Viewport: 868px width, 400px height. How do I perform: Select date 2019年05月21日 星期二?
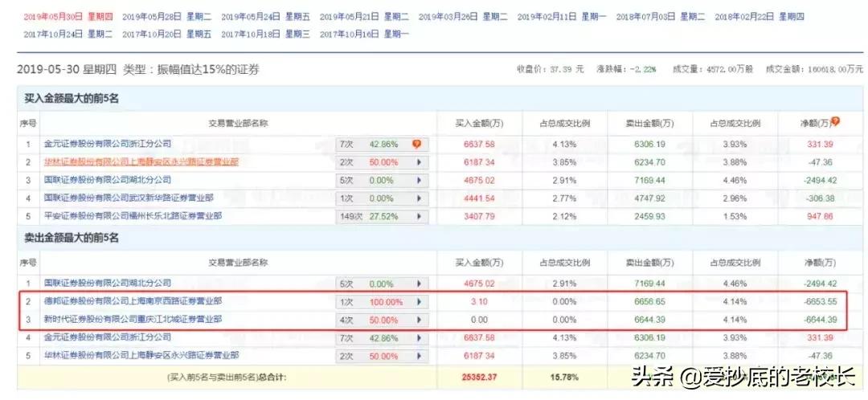pos(364,17)
